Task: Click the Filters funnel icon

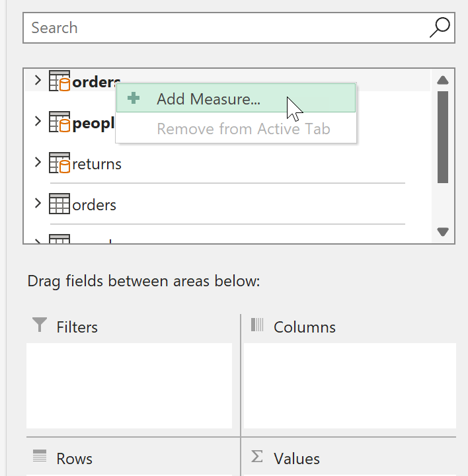Action: click(x=40, y=325)
